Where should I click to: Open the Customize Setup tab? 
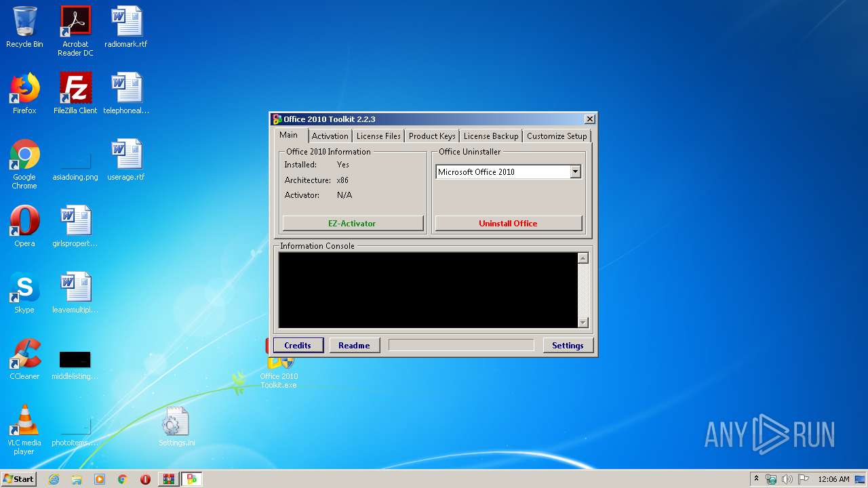[557, 136]
